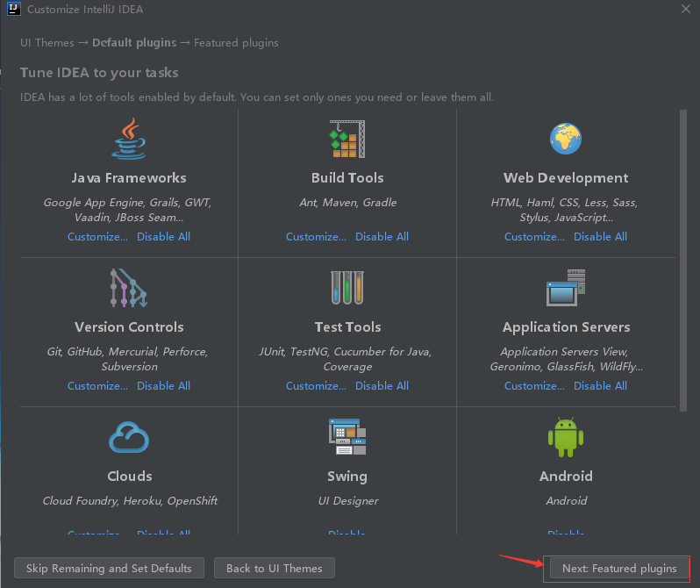Click the Application Servers monitor icon
This screenshot has height=588, width=700.
click(566, 288)
